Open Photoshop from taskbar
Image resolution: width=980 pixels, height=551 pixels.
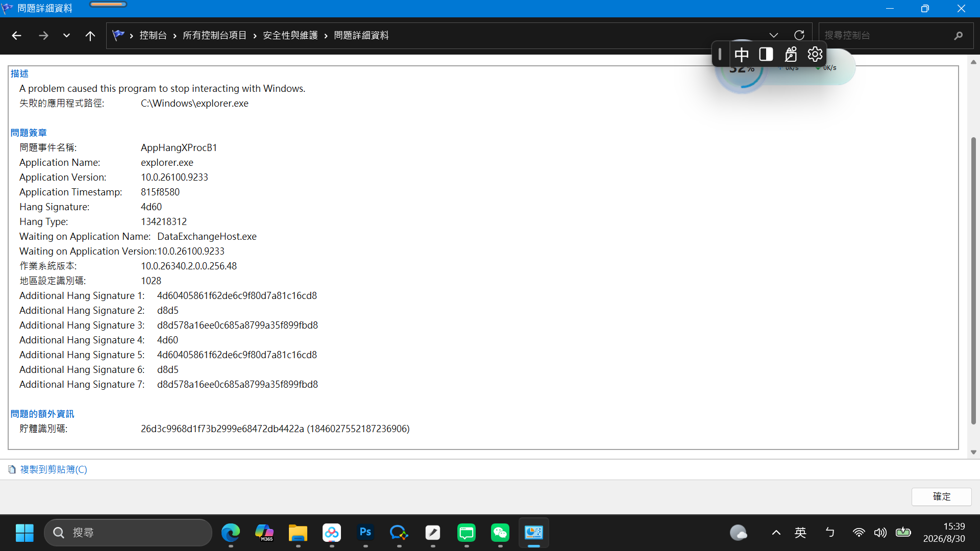click(365, 533)
